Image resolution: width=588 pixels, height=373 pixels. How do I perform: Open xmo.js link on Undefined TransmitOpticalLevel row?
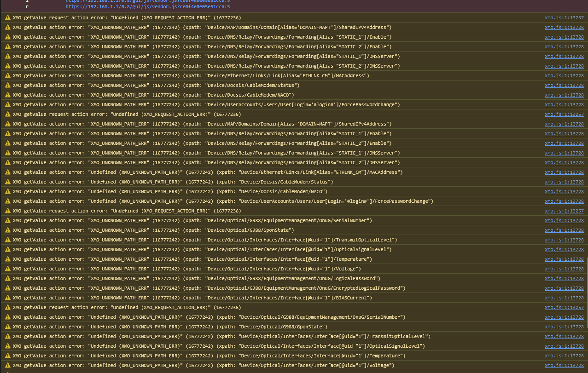[x=564, y=336]
